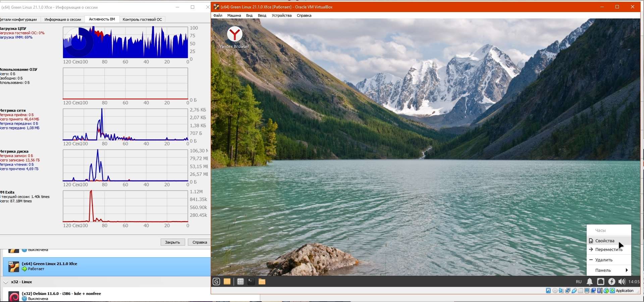Image resolution: width=644 pixels, height=302 pixels.
Task: Click the notification bell in guest panel
Action: pos(590,282)
